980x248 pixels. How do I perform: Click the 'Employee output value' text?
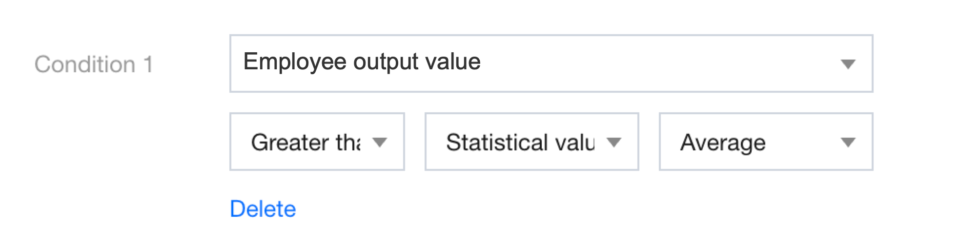[x=362, y=62]
